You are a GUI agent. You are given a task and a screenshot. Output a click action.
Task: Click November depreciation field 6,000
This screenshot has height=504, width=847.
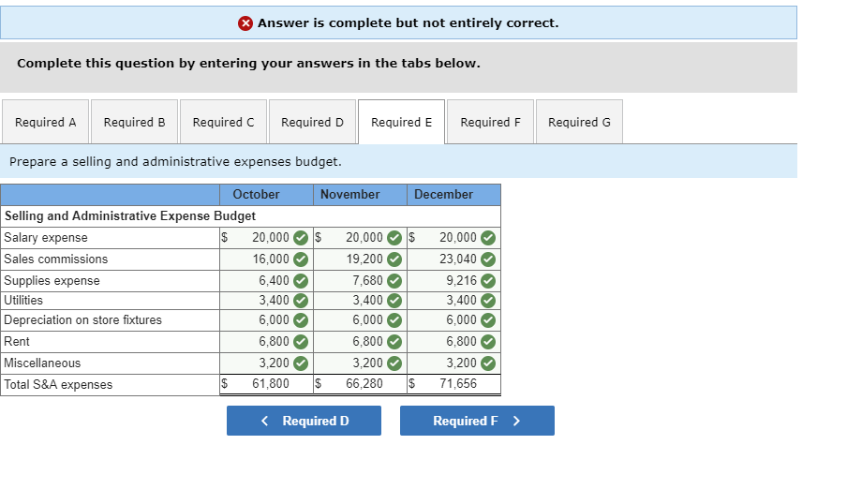tap(361, 320)
